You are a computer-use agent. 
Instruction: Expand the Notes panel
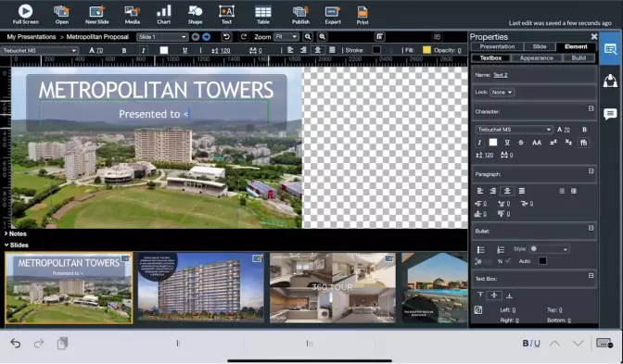pyautogui.click(x=15, y=233)
